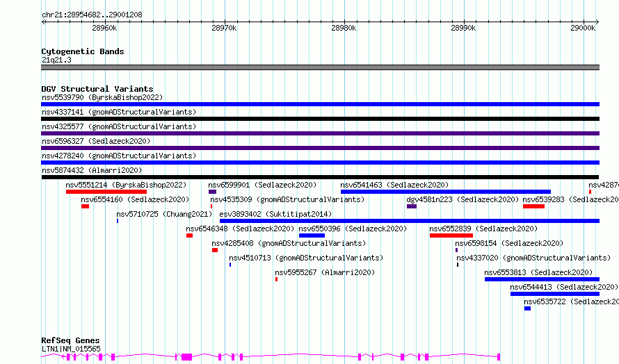The height and width of the screenshot is (364, 619).
Task: Open dgv4581n223 (Sedlazeck2020) label
Action: click(463, 199)
